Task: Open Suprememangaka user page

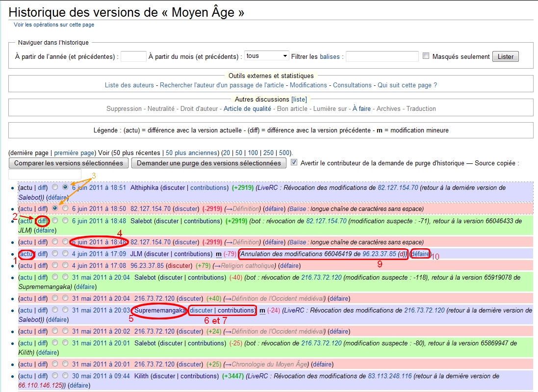Action: [x=160, y=310]
